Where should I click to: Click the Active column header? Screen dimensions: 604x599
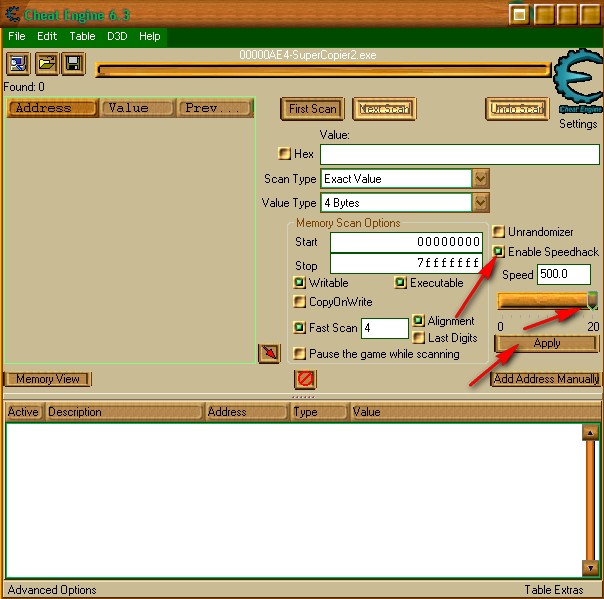23,412
